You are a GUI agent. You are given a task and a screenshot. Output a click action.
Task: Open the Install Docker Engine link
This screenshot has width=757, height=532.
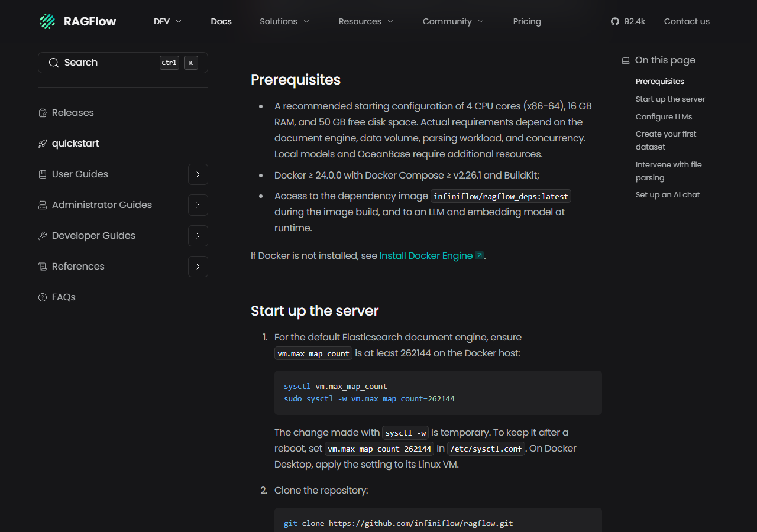click(426, 255)
